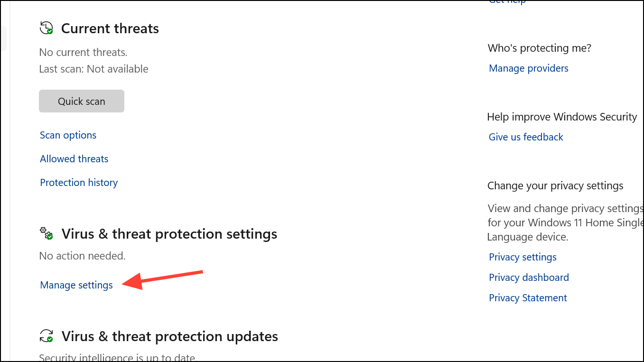Open Manage settings link
Screen dimensions: 644x362
(76, 285)
